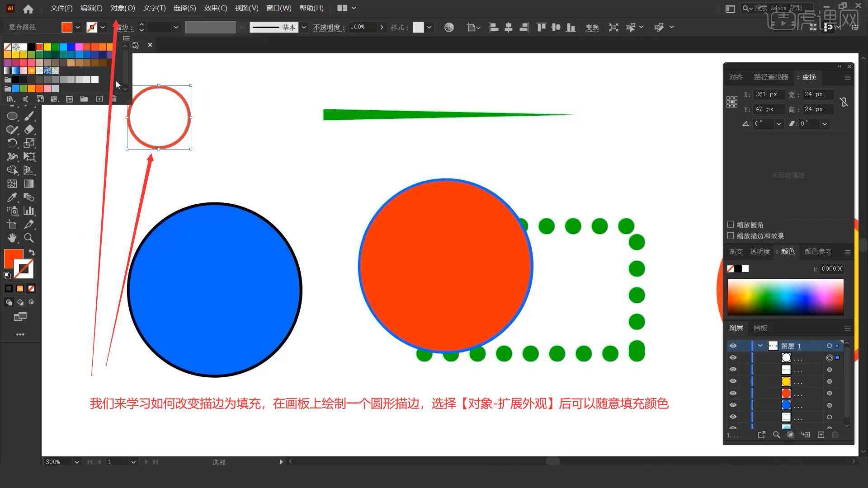Toggle visibility of the red circle sublayer
Screen dimensions: 868x488
pos(733,393)
